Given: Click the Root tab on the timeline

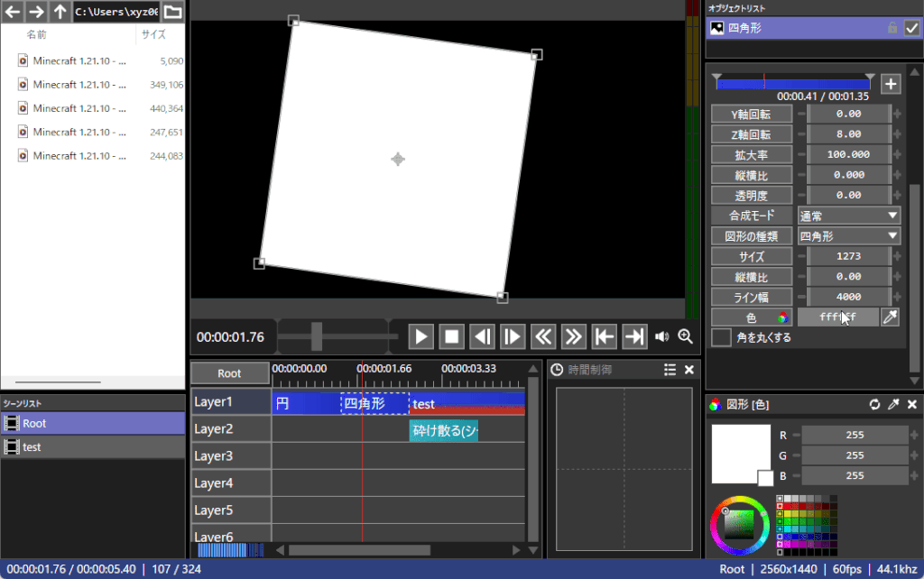Looking at the screenshot, I should coord(229,372).
